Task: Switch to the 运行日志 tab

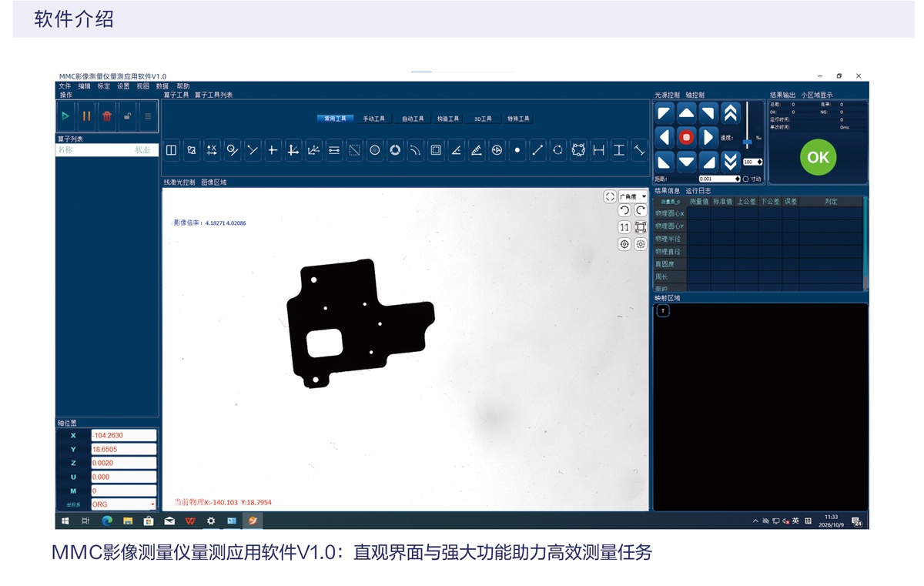Action: coord(698,190)
